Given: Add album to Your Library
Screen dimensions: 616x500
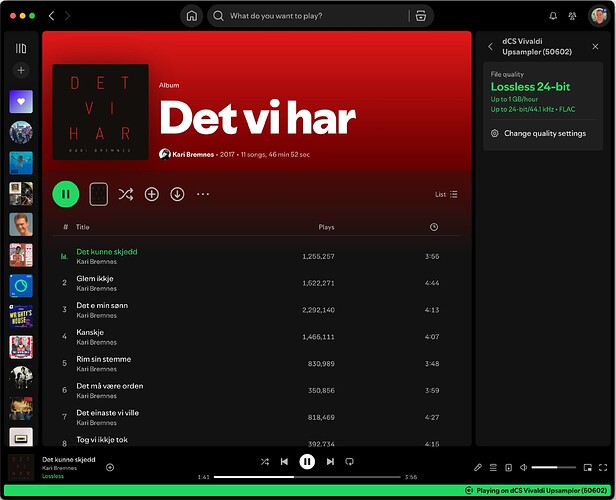Looking at the screenshot, I should click(x=152, y=194).
